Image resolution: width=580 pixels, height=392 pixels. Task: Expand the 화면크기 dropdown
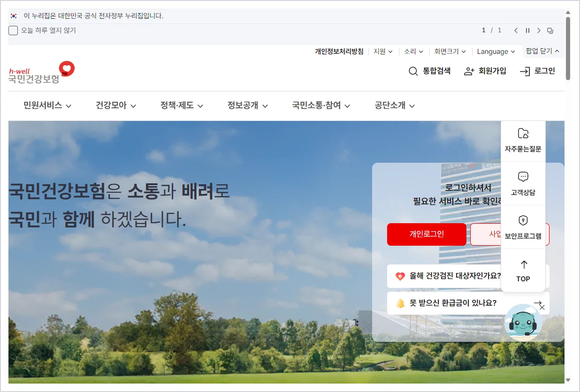450,52
